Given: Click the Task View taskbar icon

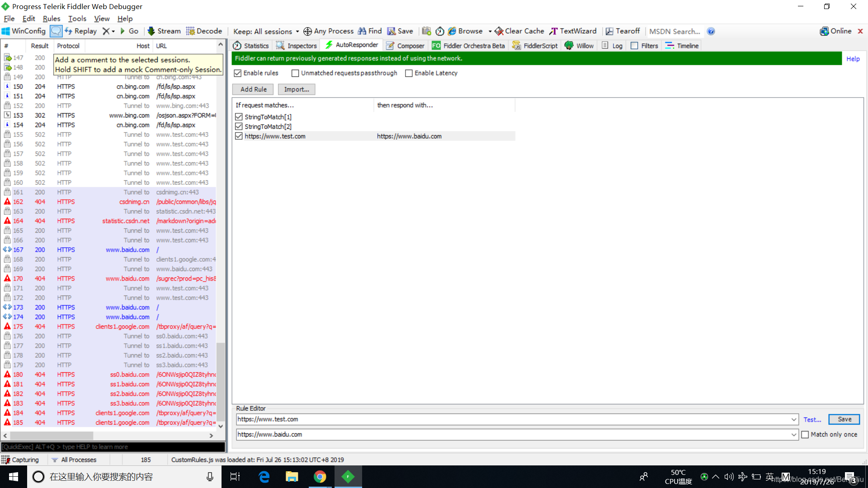Looking at the screenshot, I should click(x=235, y=477).
